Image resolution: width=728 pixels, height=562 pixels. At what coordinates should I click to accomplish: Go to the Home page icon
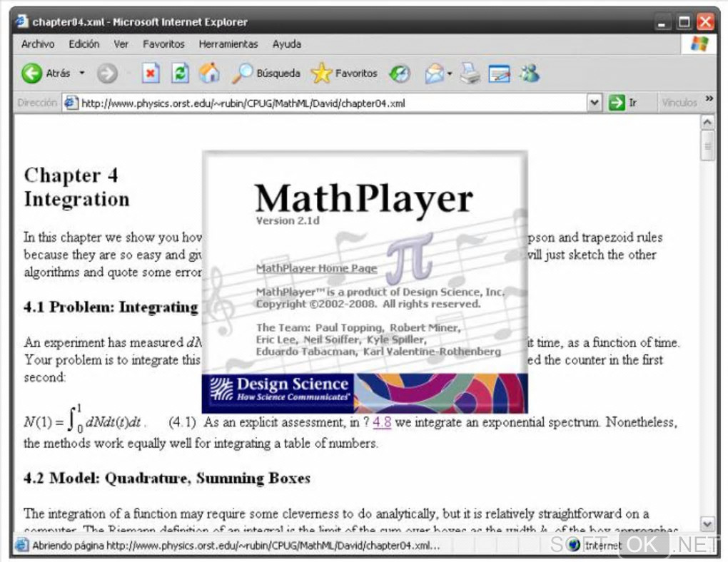coord(209,73)
